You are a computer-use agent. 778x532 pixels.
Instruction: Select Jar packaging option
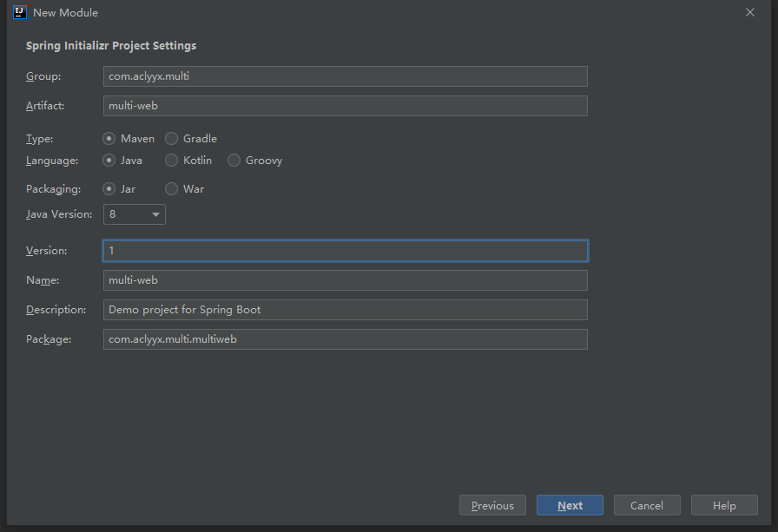[x=109, y=188]
